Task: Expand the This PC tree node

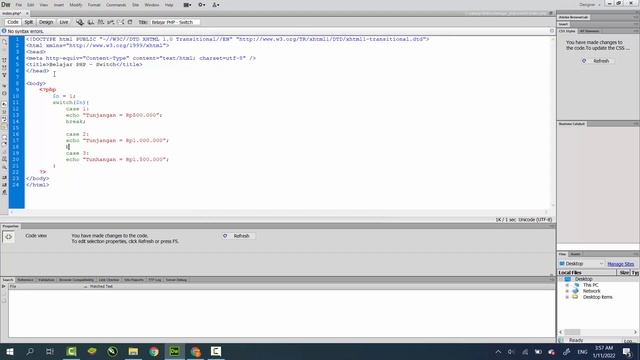Action: coord(567,285)
